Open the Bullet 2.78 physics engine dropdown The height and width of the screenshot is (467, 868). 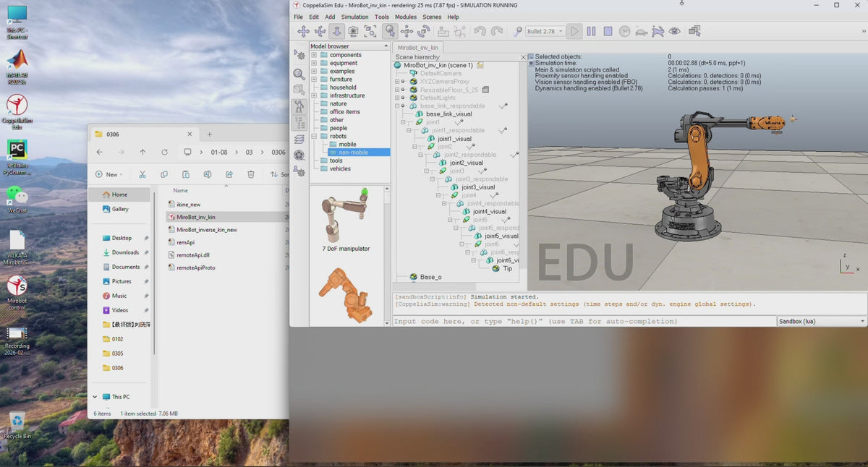coord(545,31)
